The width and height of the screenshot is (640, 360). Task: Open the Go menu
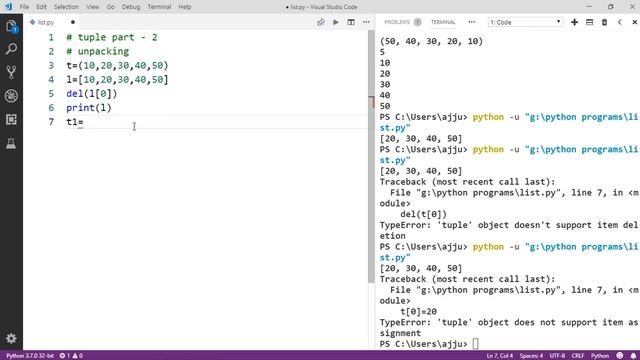(x=111, y=7)
